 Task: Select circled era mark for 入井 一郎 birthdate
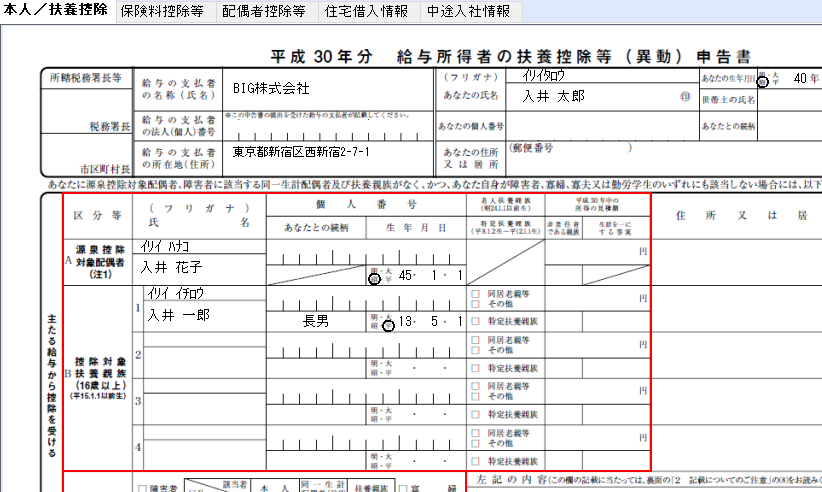(388, 326)
